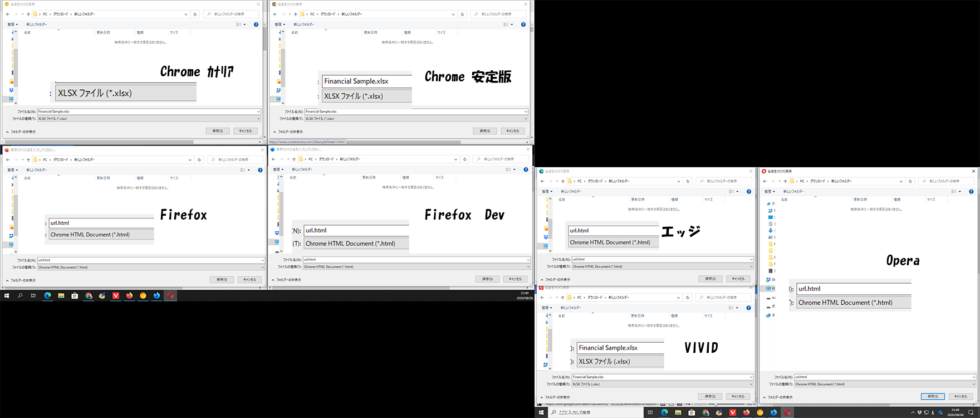Open 整理 menu in Chrome カナリア dialog
Viewport: 980px width, 418px height.
[x=12, y=25]
